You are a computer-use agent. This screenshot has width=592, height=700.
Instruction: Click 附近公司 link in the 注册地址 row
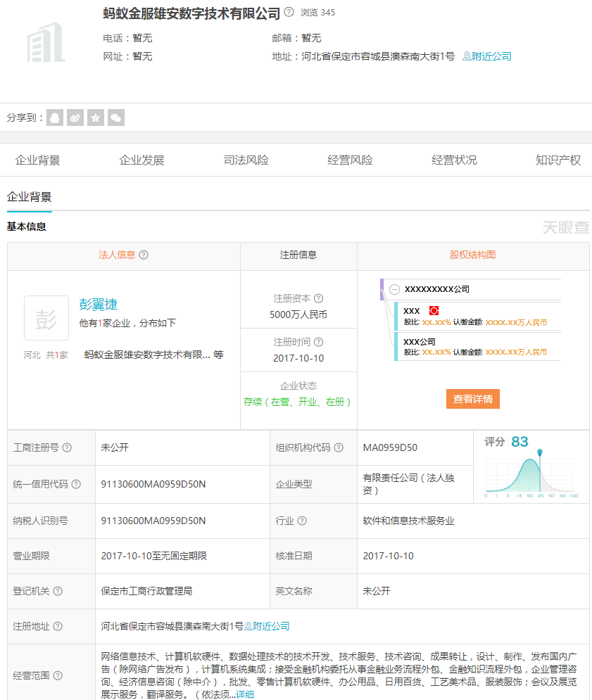(x=267, y=626)
